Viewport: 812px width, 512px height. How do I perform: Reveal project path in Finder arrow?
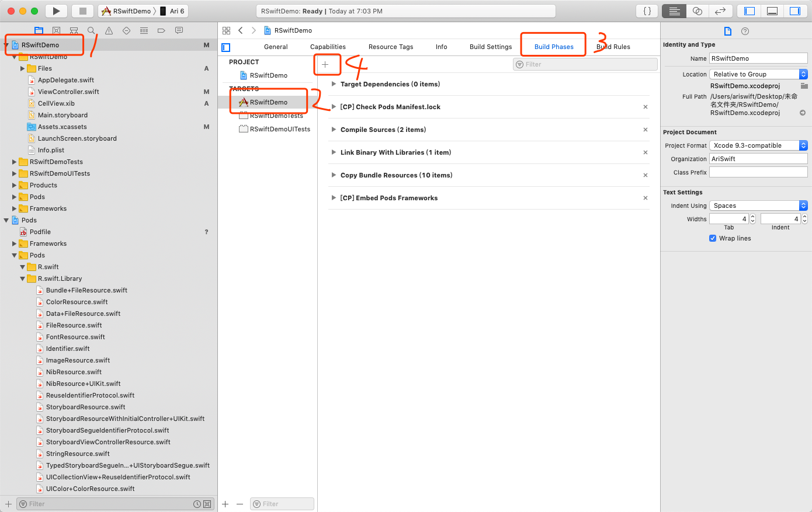[803, 113]
